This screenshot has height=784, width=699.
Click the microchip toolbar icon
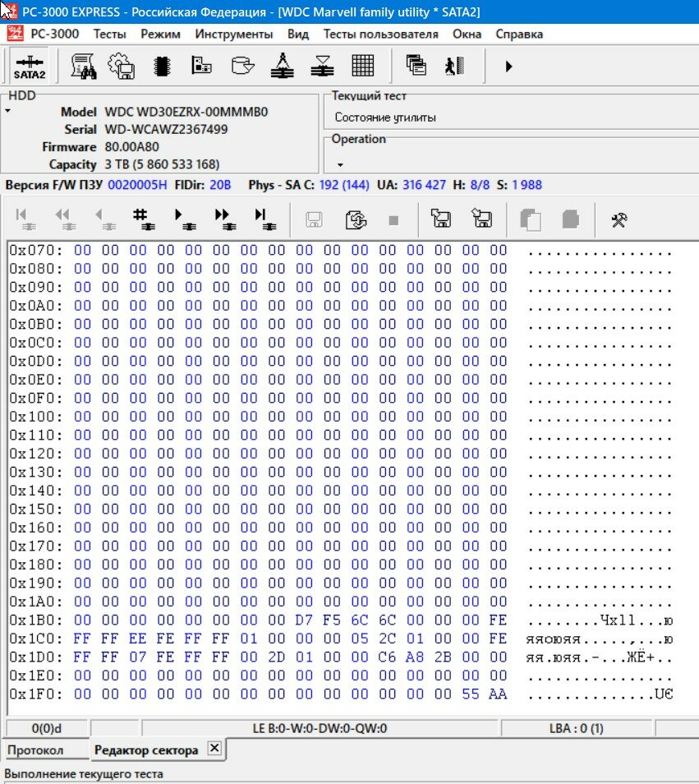[163, 66]
